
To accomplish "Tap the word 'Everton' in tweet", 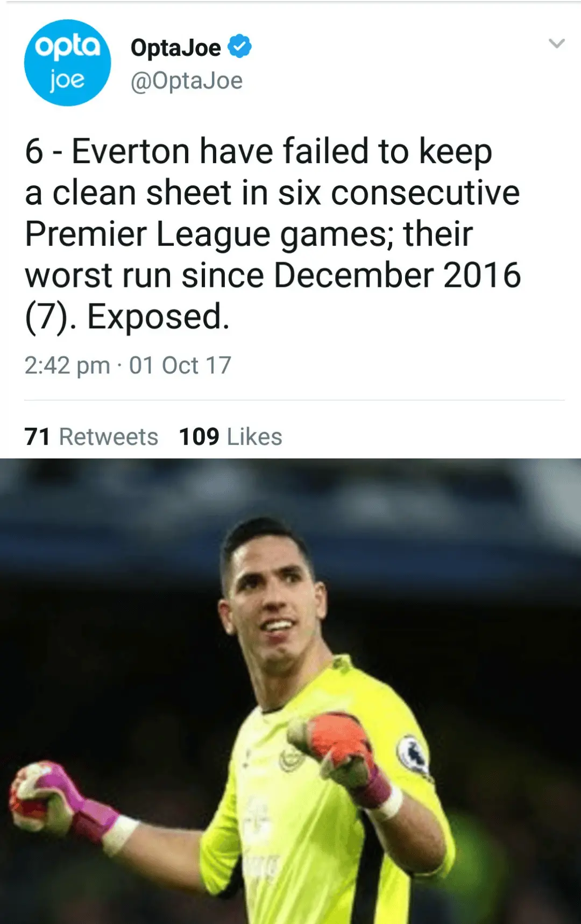I will (131, 151).
